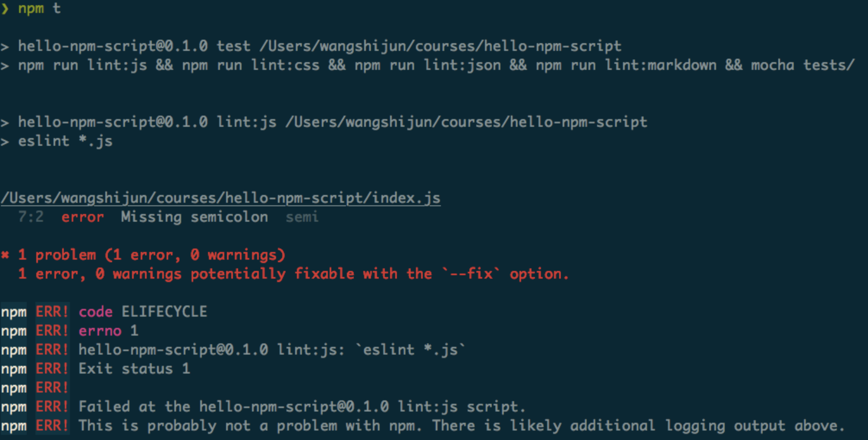Click 'lint:json' in the test command
The width and height of the screenshot is (868, 440).
click(462, 65)
